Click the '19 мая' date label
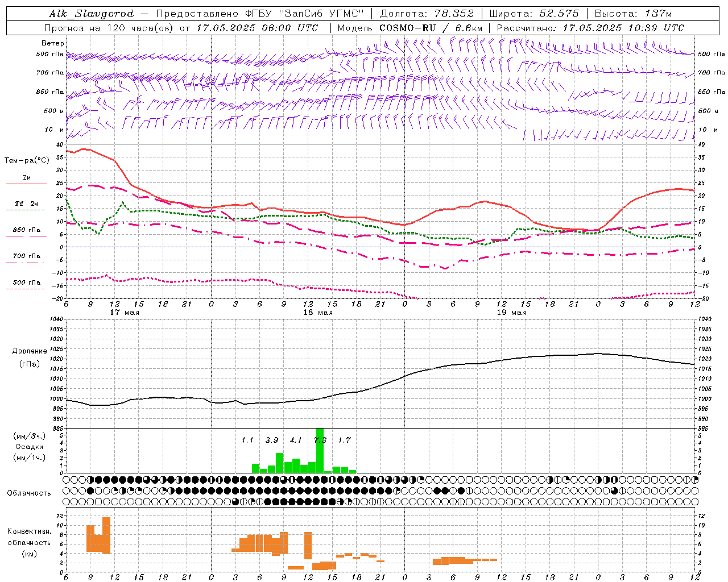This screenshot has height=582, width=728. [511, 313]
